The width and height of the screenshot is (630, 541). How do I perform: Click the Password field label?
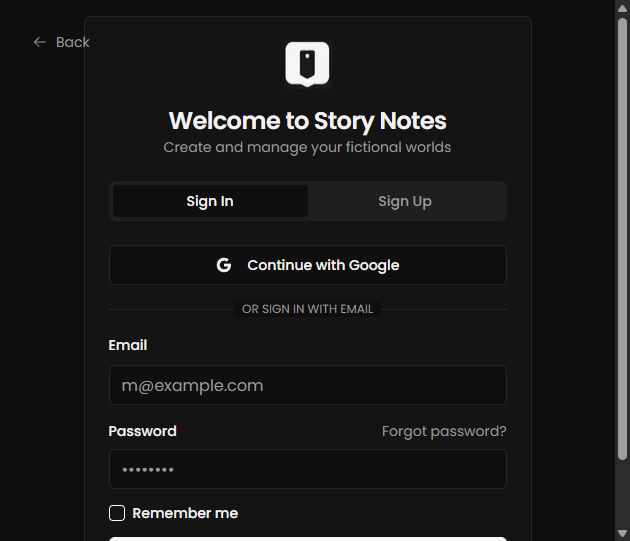pyautogui.click(x=143, y=431)
